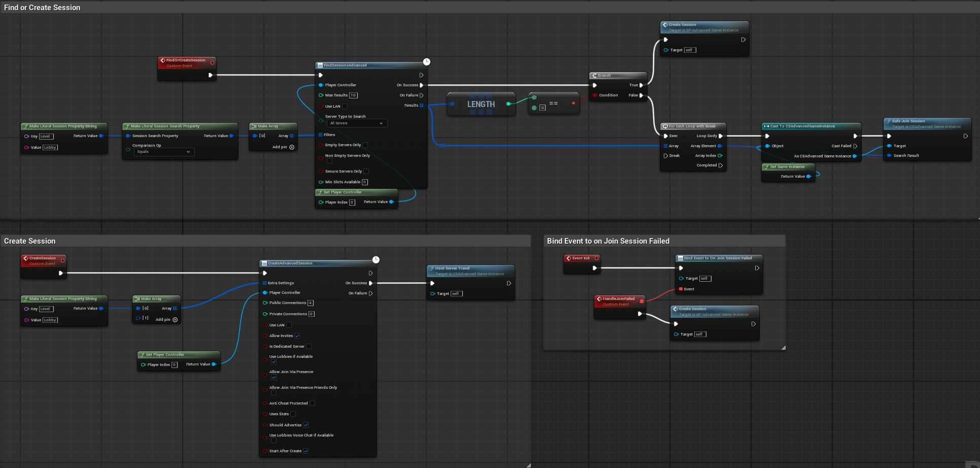Click the Public Connections value field
Screen dimensions: 980x468
pos(311,303)
